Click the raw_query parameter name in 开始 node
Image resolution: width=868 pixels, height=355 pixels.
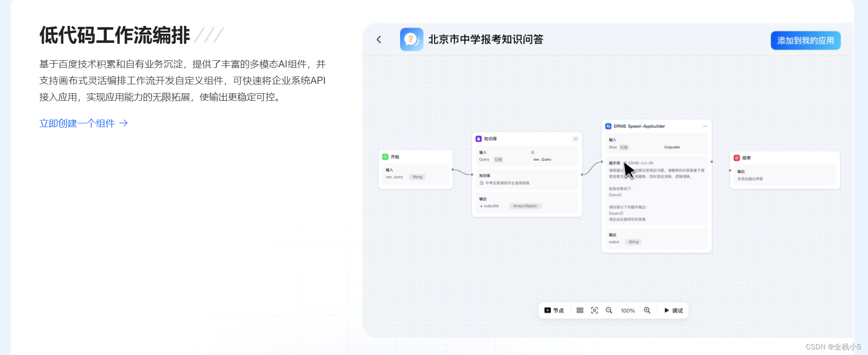394,177
